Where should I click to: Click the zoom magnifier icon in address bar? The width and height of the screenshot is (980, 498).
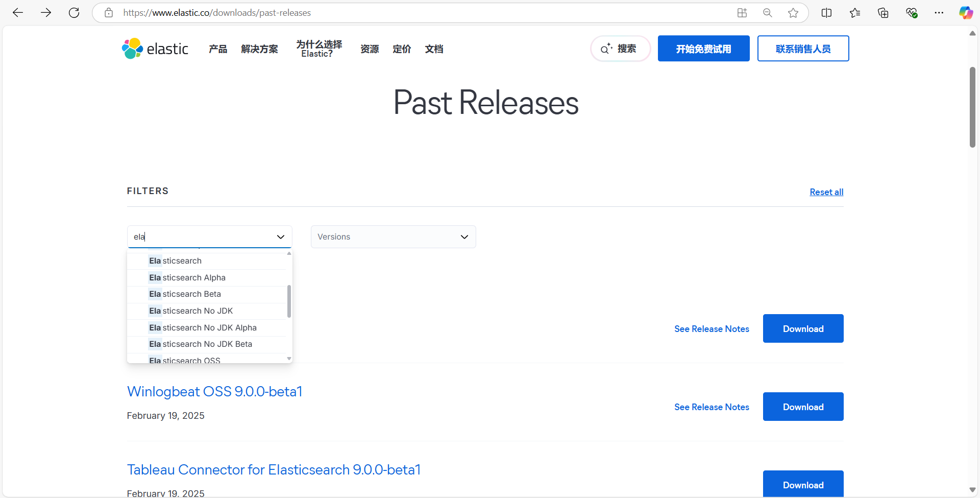(768, 13)
